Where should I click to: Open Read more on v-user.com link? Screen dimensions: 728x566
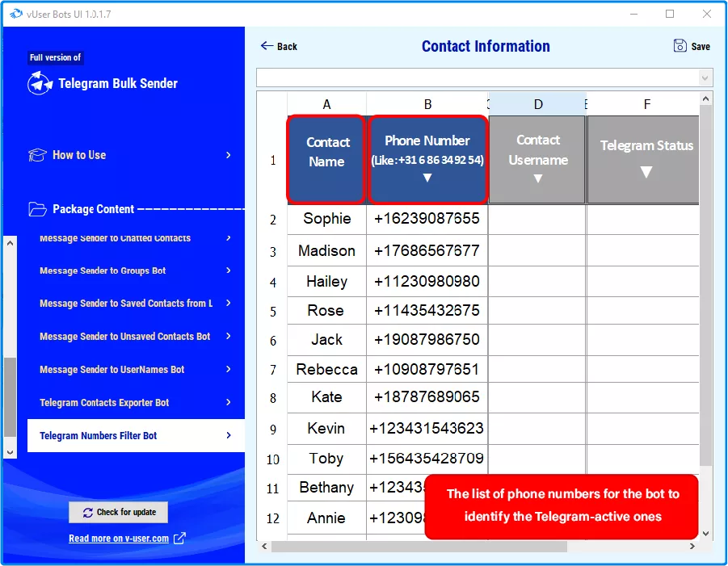coord(119,539)
